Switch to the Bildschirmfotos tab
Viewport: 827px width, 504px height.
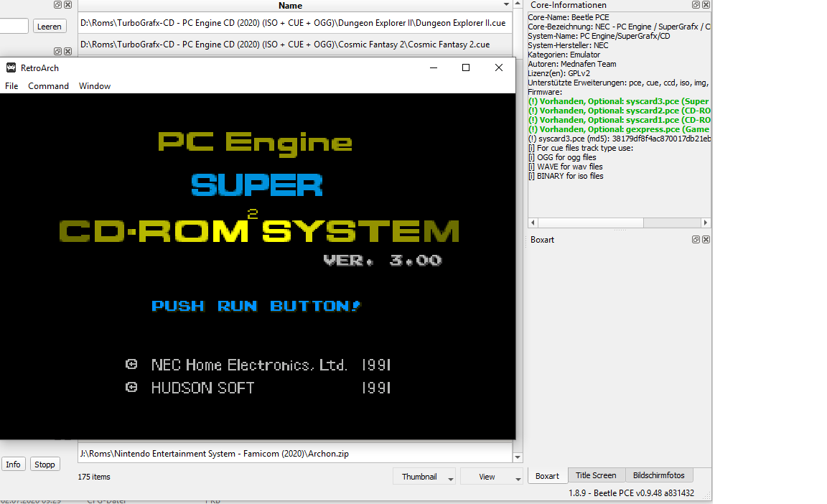659,475
